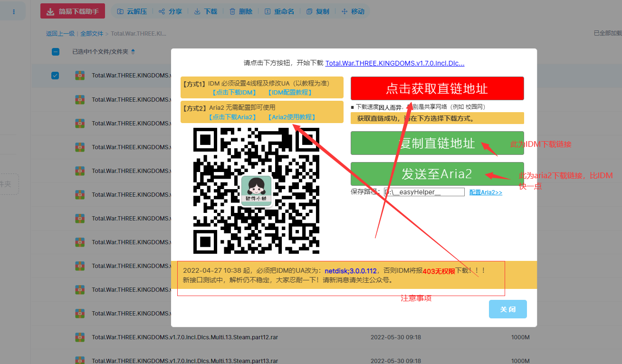Click the netdisk;3.0.0.112 UA string

coord(351,271)
